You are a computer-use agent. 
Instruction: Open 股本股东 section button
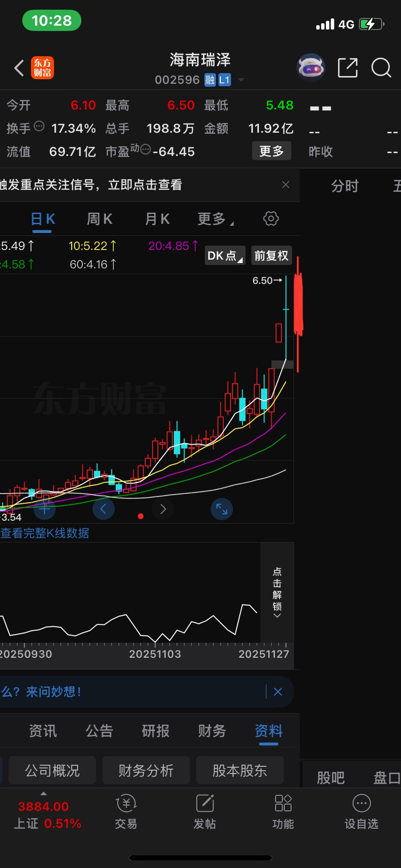[x=240, y=770]
